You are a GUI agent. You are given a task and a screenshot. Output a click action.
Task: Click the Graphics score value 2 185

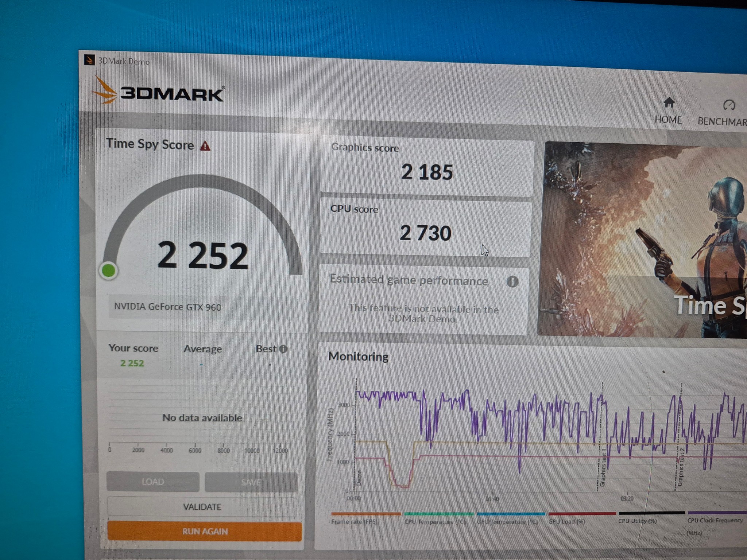427,172
